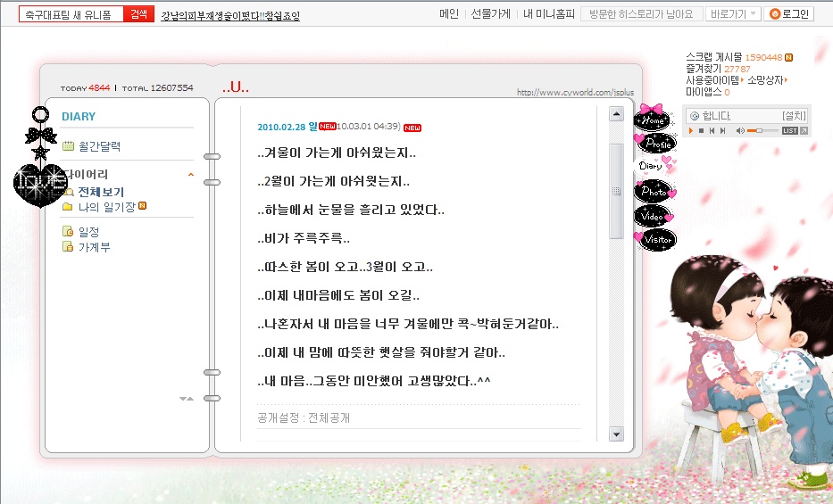Screen dimensions: 833x504
Task: Click the diary scrollbar thumb
Action: tap(616, 191)
